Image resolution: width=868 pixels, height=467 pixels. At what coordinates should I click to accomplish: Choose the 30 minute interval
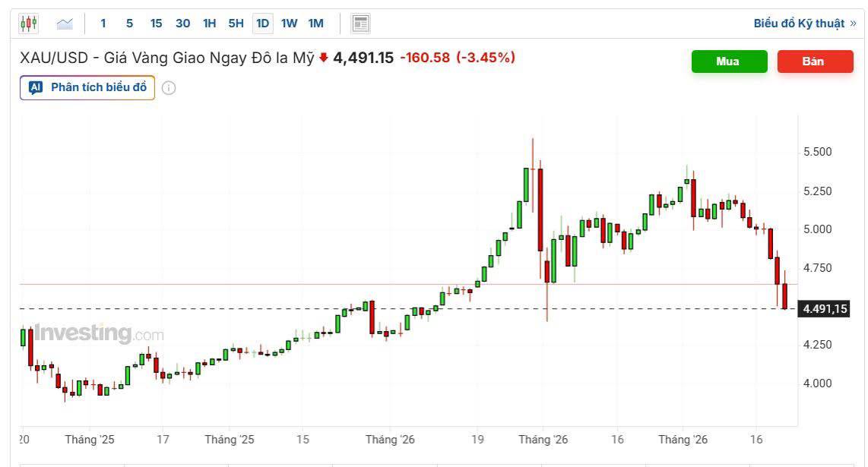(182, 24)
